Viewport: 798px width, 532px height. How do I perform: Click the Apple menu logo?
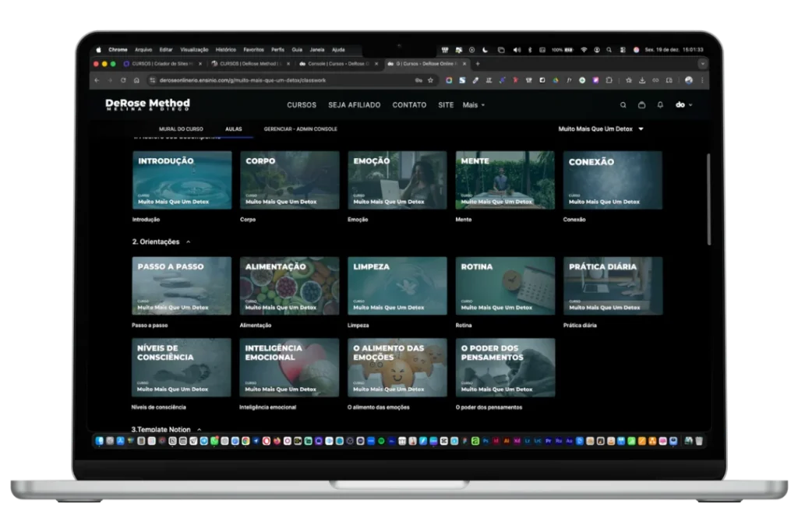coord(99,50)
